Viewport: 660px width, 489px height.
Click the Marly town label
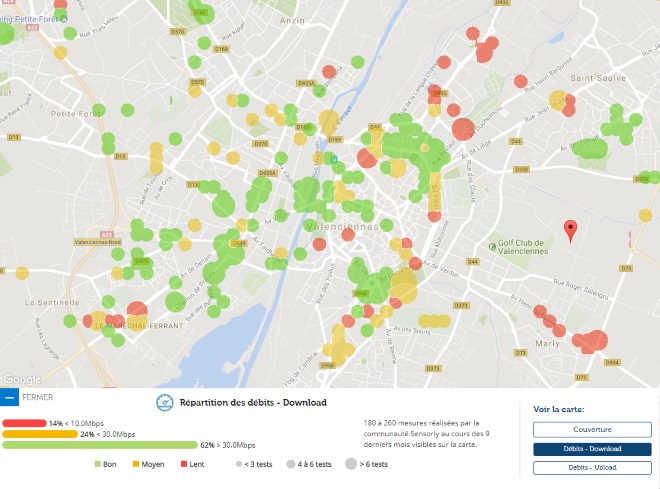tap(547, 343)
